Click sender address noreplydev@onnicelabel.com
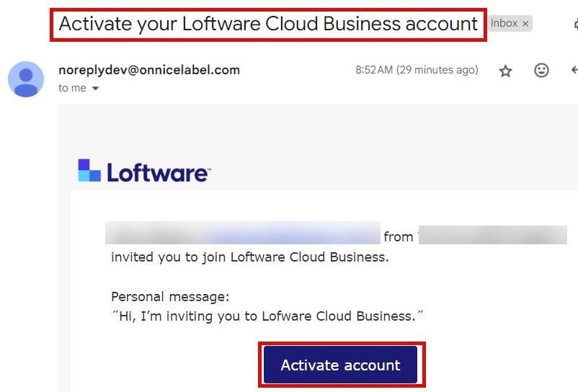The width and height of the screenshot is (578, 392). [x=149, y=70]
